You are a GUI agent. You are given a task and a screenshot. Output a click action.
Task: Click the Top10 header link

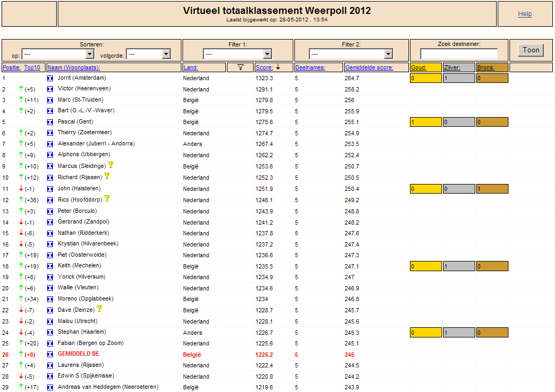32,67
